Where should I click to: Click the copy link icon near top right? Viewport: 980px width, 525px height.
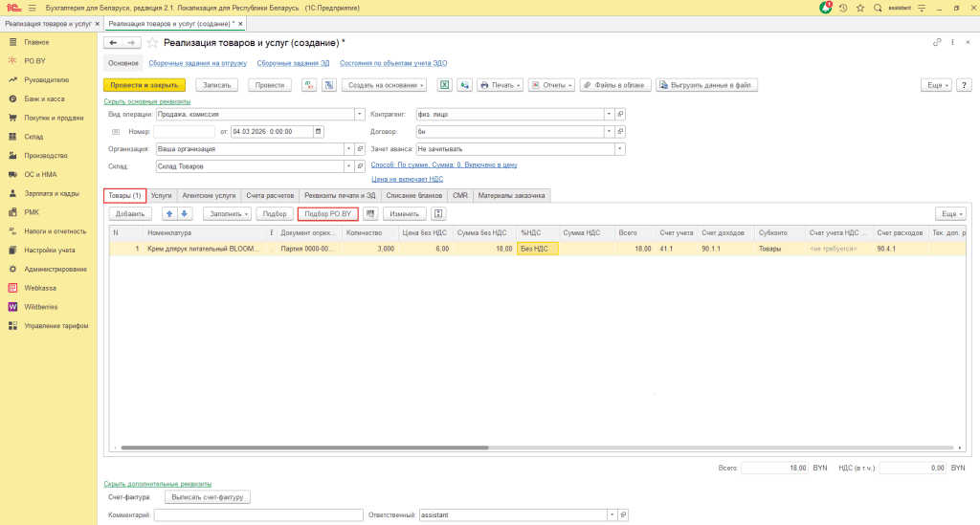[x=937, y=43]
